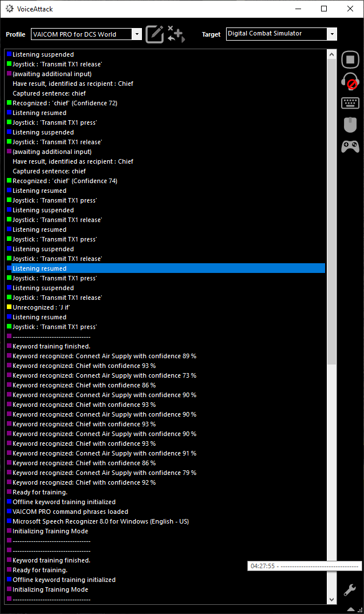Stop running commands with the square stop icon

[x=350, y=60]
